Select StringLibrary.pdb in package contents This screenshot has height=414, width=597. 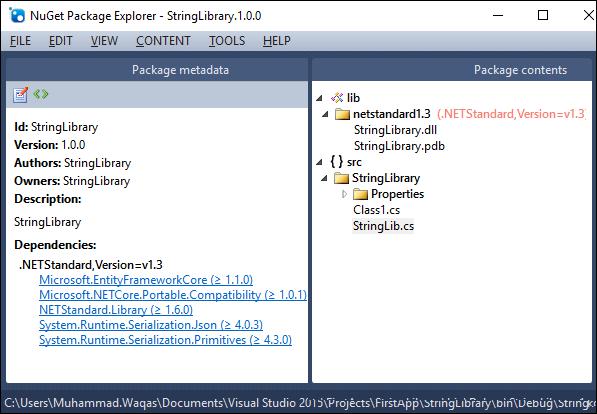tap(399, 146)
